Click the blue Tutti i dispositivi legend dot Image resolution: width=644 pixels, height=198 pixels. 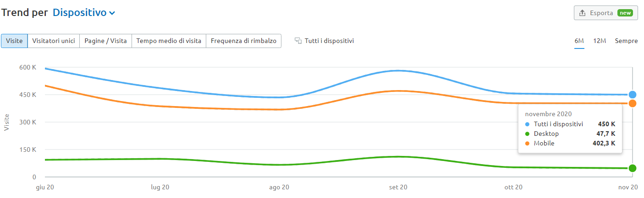pos(527,124)
